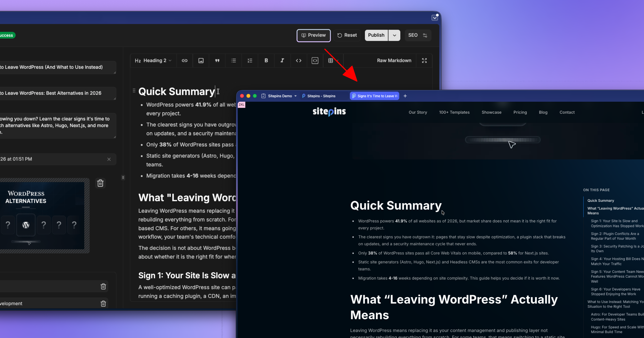Click the Publish button
The image size is (644, 338).
376,35
